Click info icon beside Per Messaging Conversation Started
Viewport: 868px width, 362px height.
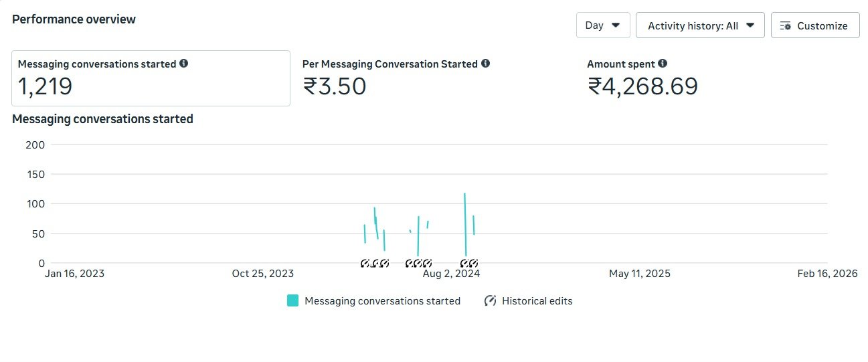point(486,64)
